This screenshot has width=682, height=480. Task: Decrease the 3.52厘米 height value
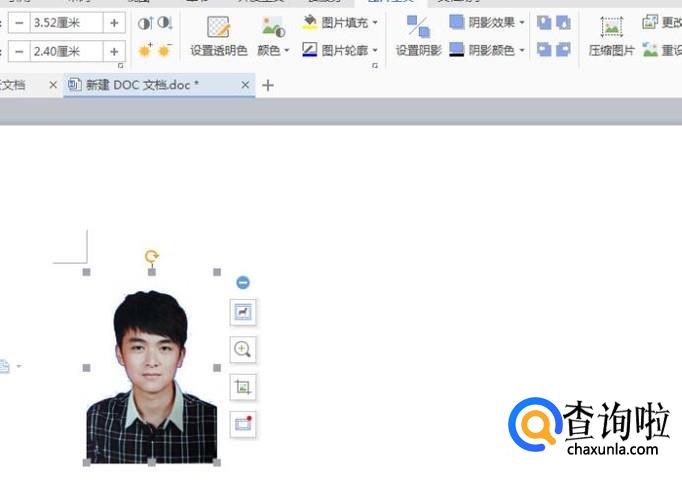pos(19,23)
